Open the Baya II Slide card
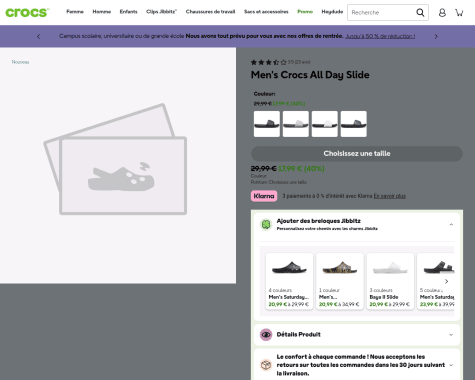The width and height of the screenshot is (475, 380). (390, 281)
